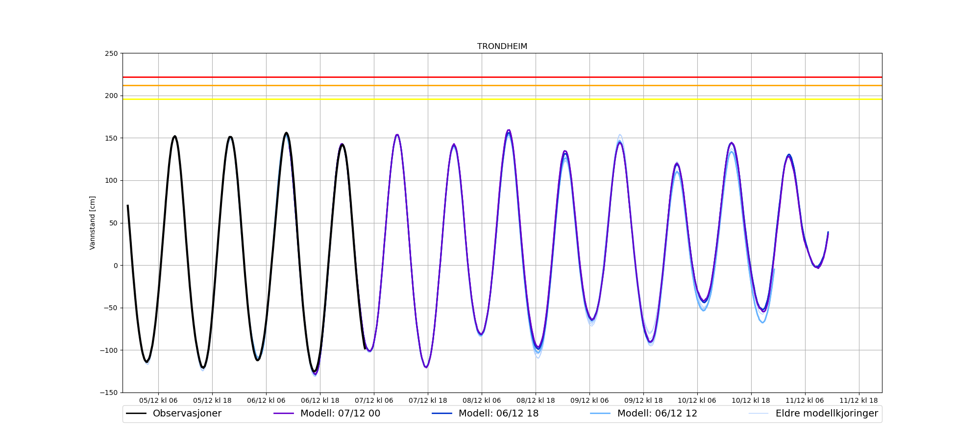Click the 100 y-axis tick label
The width and height of the screenshot is (980, 441).
pos(111,181)
